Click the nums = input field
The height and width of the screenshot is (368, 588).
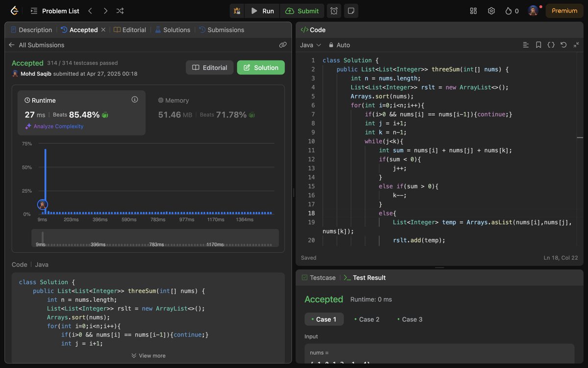(440, 355)
